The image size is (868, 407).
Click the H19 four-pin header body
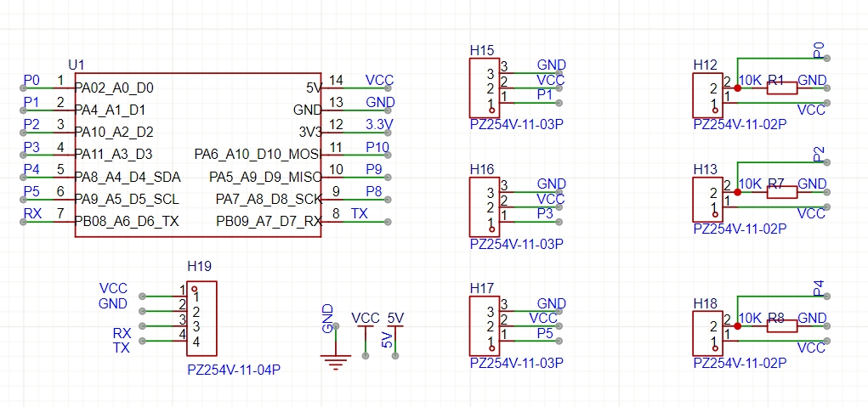coord(201,319)
